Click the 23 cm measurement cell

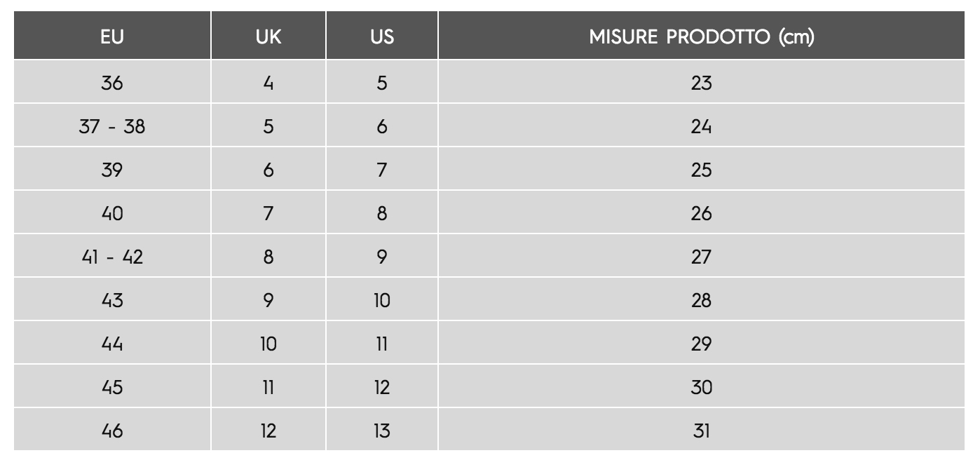point(702,83)
